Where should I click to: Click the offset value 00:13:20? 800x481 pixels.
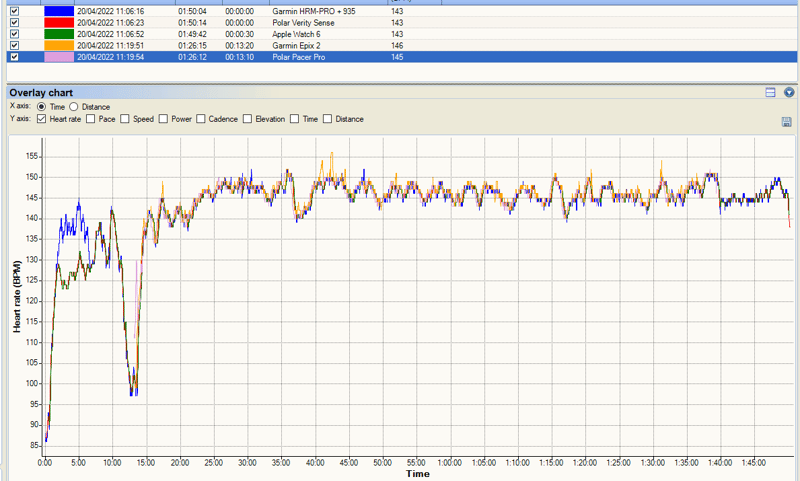[239, 45]
